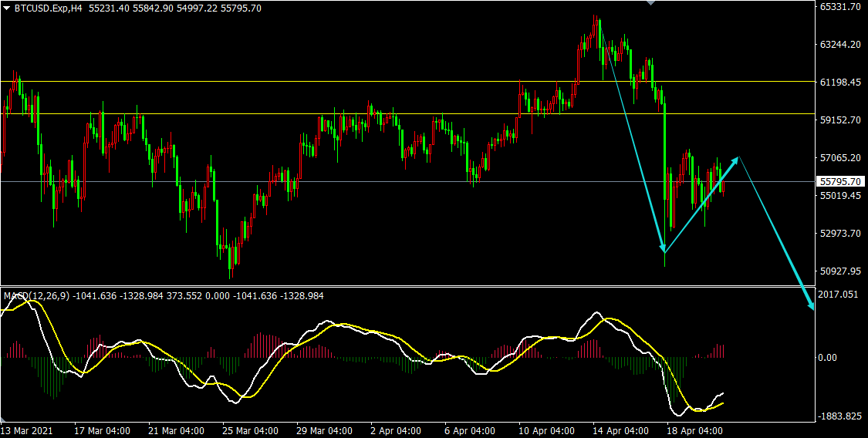The height and width of the screenshot is (438, 868).
Task: Click the MACD(12,26,9) indicator label
Action: pos(39,295)
